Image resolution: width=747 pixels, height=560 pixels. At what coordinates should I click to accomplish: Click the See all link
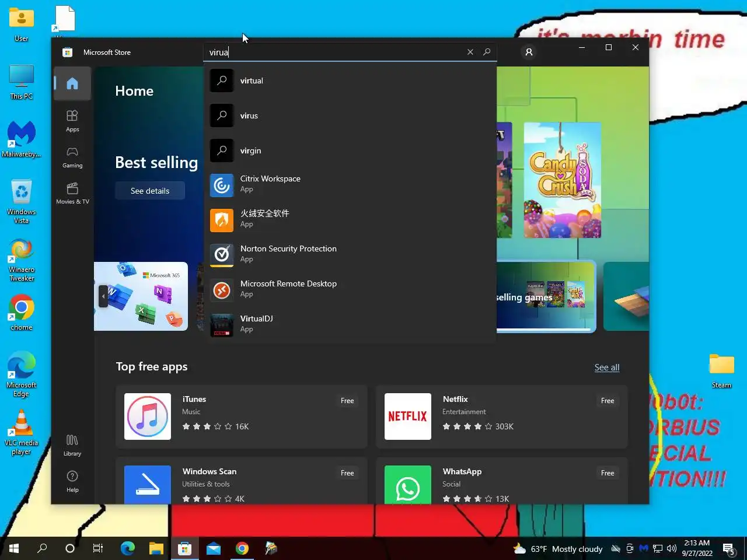click(x=607, y=367)
